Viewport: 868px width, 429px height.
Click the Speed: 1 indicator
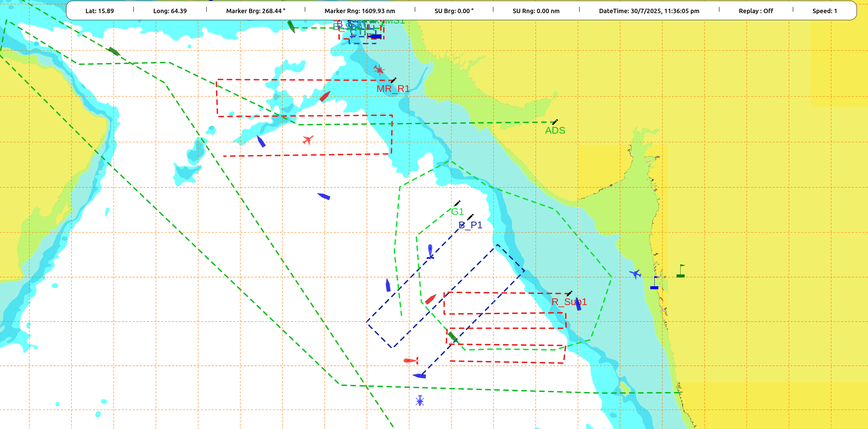point(825,11)
